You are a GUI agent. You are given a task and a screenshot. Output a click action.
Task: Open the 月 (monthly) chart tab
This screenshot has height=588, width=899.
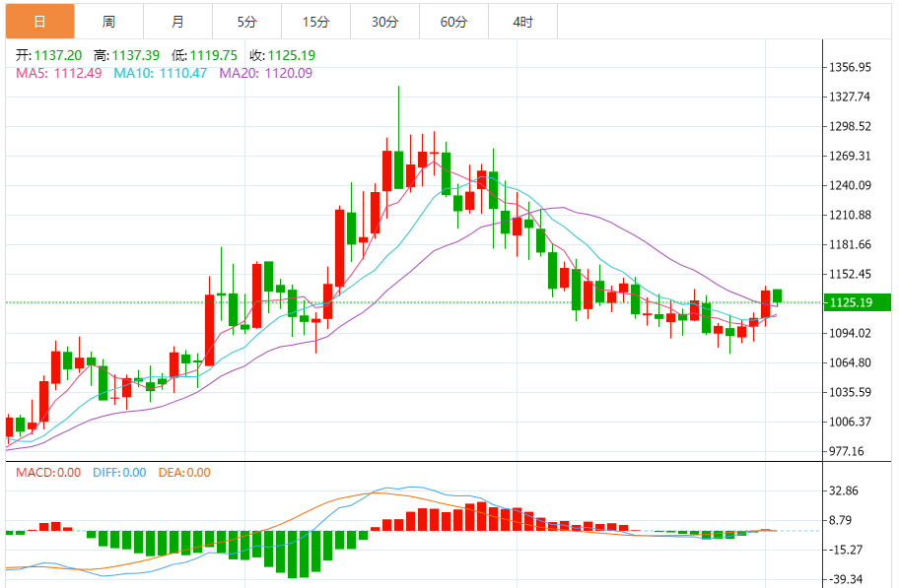click(x=177, y=21)
